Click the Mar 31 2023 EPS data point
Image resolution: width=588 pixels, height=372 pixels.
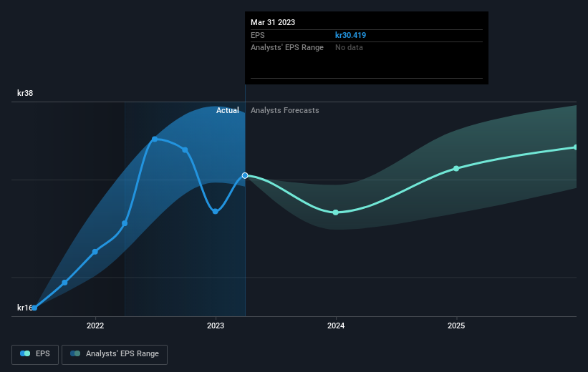point(245,175)
